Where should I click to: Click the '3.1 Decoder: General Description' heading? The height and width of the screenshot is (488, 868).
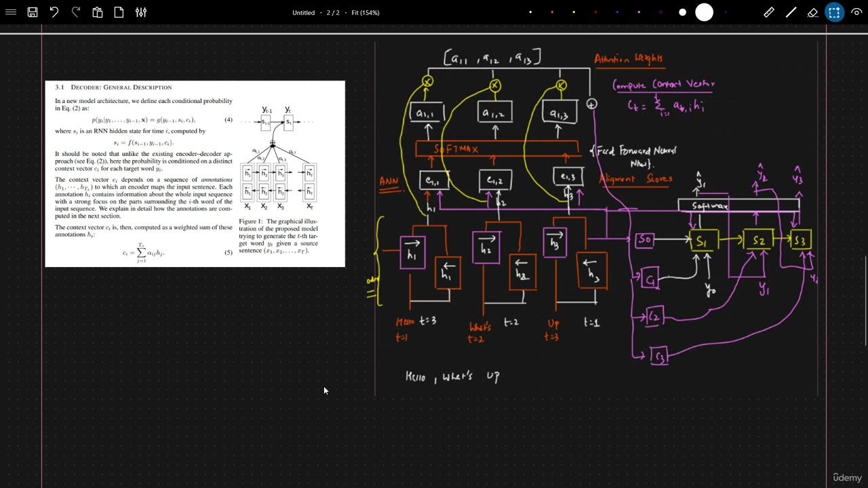113,87
